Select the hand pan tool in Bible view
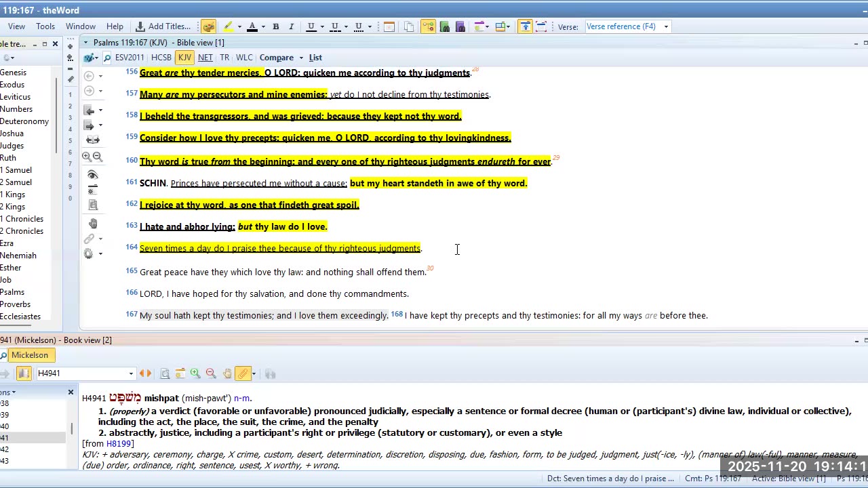 [93, 223]
